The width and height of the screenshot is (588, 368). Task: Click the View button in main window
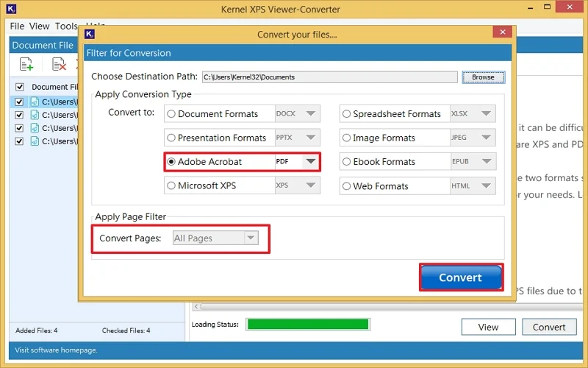coord(488,327)
